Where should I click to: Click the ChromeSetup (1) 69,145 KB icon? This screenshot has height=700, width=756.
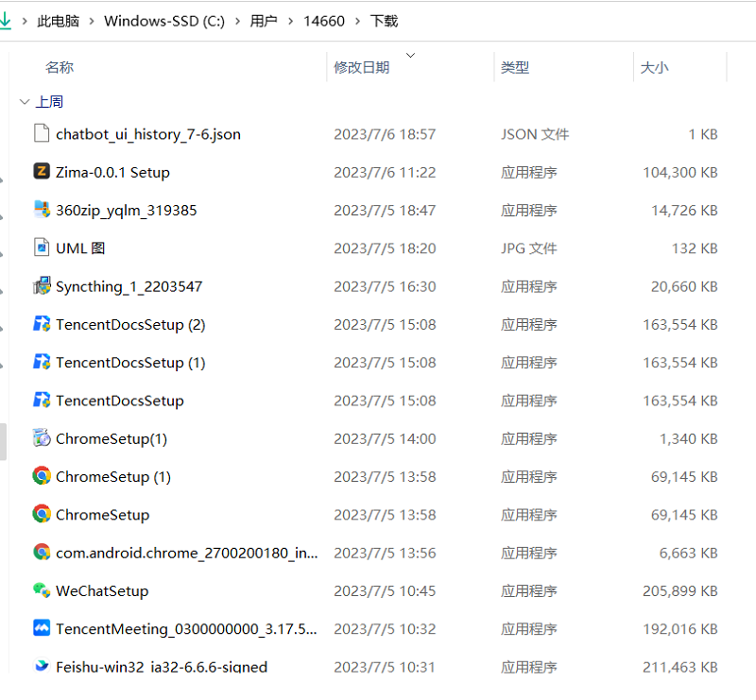click(x=42, y=476)
